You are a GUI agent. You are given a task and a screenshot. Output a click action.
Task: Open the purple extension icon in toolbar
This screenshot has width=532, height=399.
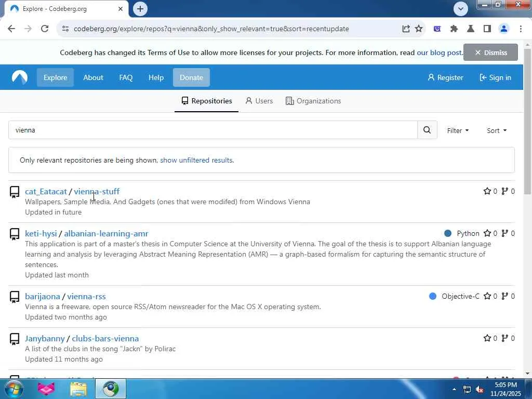[x=437, y=29]
